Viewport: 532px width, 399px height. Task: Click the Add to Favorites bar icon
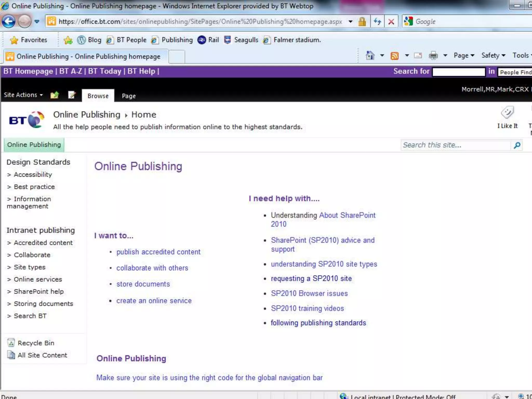point(68,40)
